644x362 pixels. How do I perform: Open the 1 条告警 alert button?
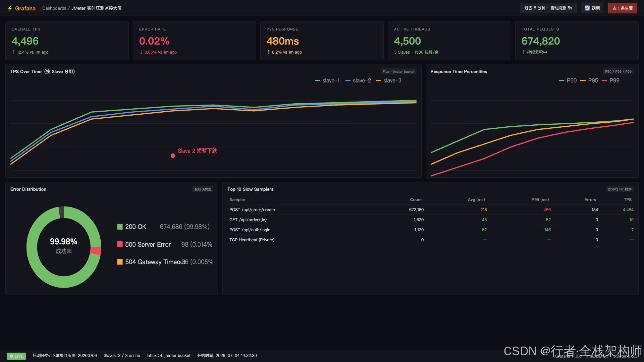pyautogui.click(x=623, y=8)
